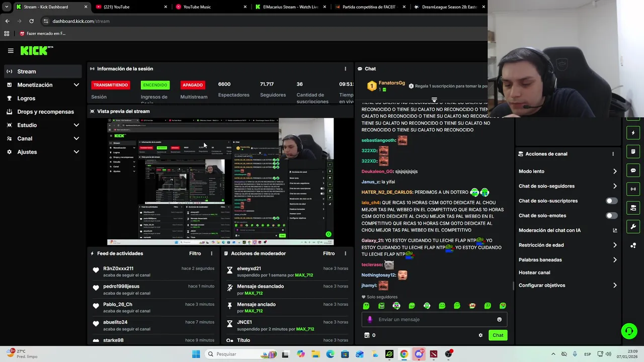Open Moderación del chat con IA external link
644x362 pixels.
click(615, 230)
